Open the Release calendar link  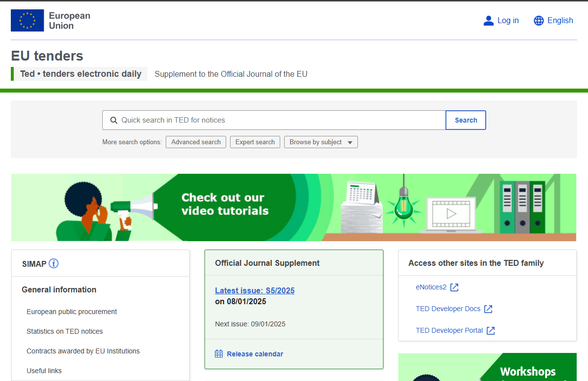255,354
